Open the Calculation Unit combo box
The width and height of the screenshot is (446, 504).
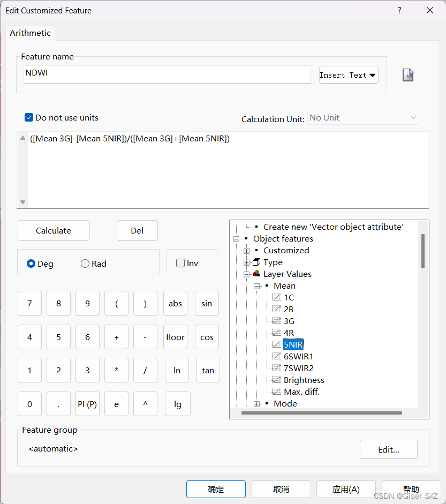363,118
